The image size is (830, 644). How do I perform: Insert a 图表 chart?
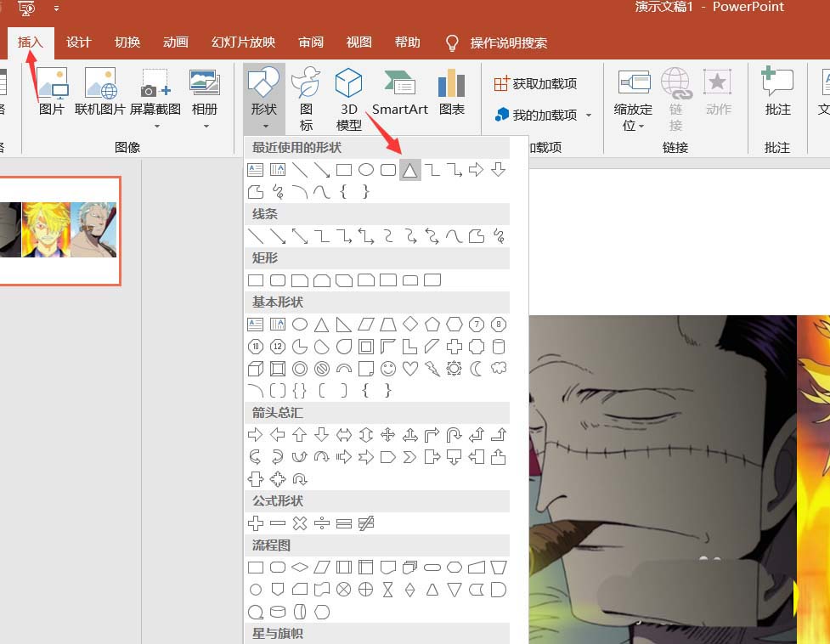coord(451,93)
